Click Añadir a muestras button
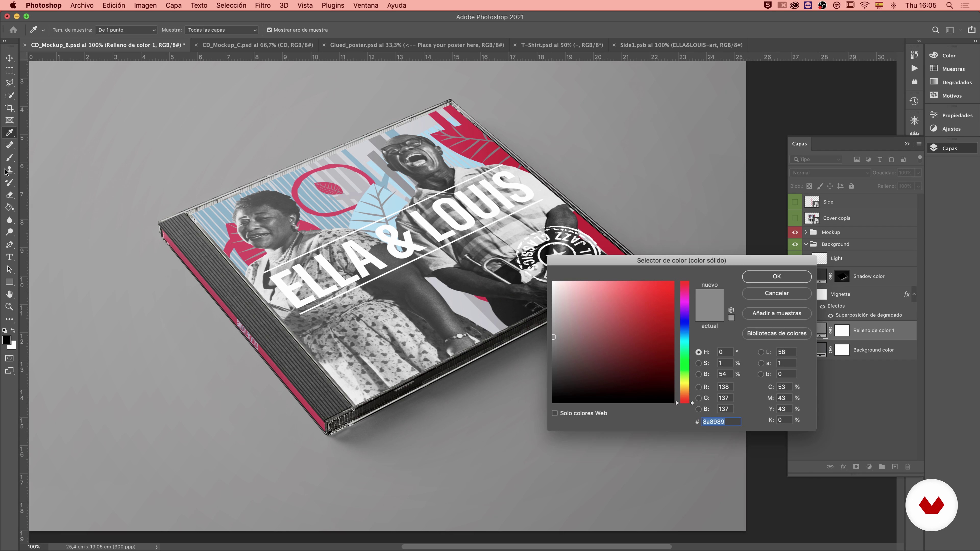 click(776, 314)
